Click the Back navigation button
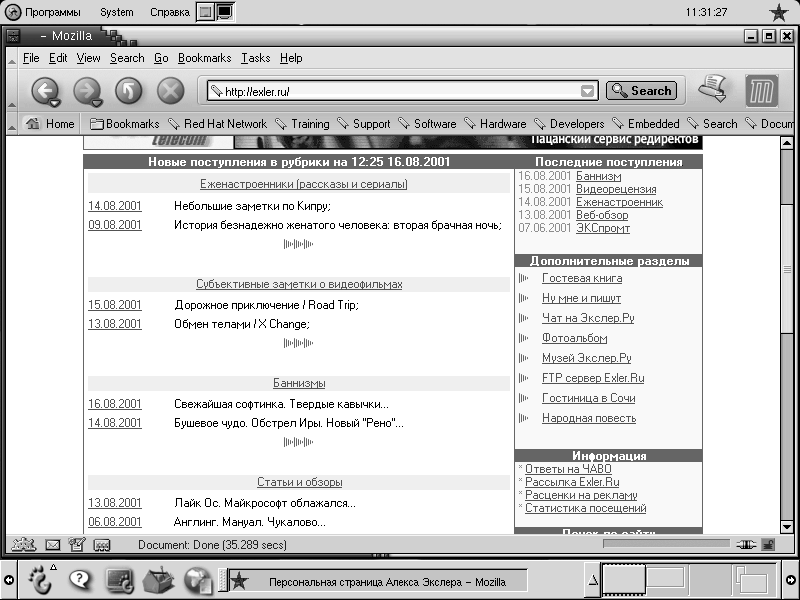The height and width of the screenshot is (600, 800). (44, 91)
